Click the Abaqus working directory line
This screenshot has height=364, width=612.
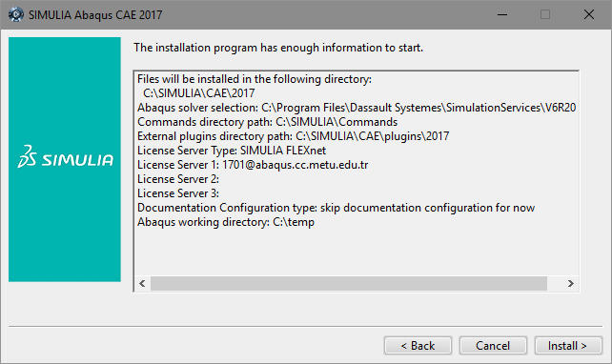226,222
